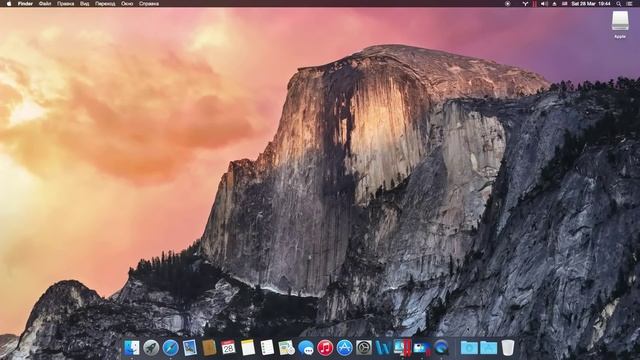This screenshot has width=640, height=360.
Task: Open Contacts brown book icon in dock
Action: [x=209, y=348]
